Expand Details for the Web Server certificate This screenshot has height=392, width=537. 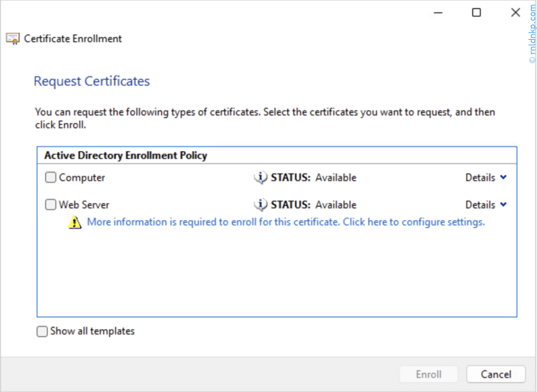(486, 205)
